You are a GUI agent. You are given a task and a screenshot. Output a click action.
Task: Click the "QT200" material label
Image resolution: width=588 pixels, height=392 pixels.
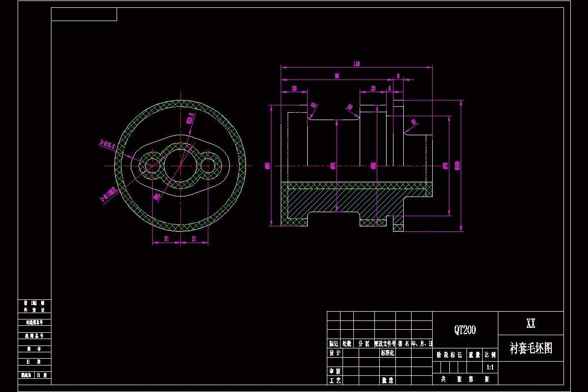[x=465, y=330]
